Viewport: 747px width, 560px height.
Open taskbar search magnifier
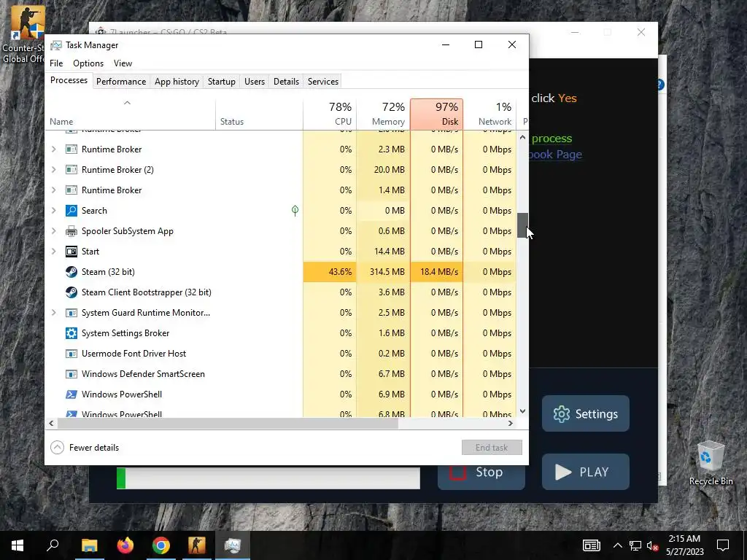(53, 545)
